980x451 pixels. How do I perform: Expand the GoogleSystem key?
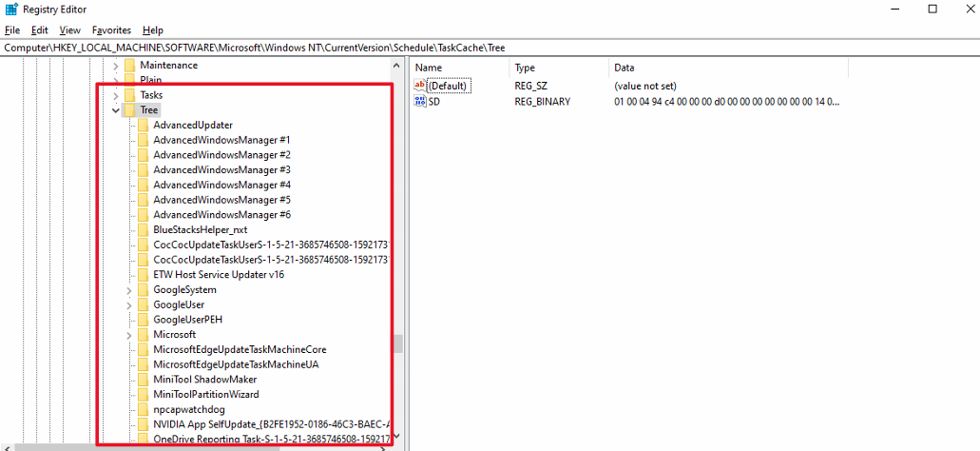click(128, 290)
